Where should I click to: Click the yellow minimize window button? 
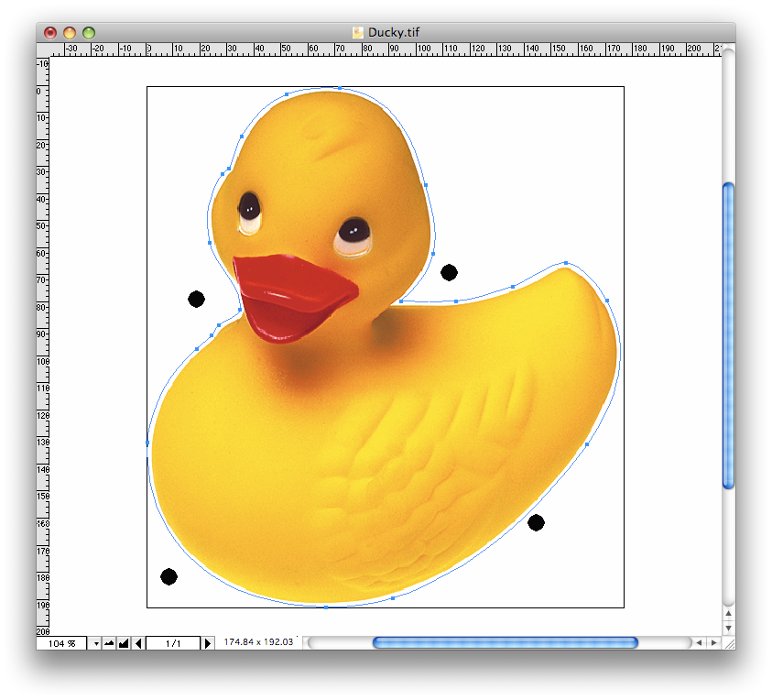pyautogui.click(x=70, y=33)
